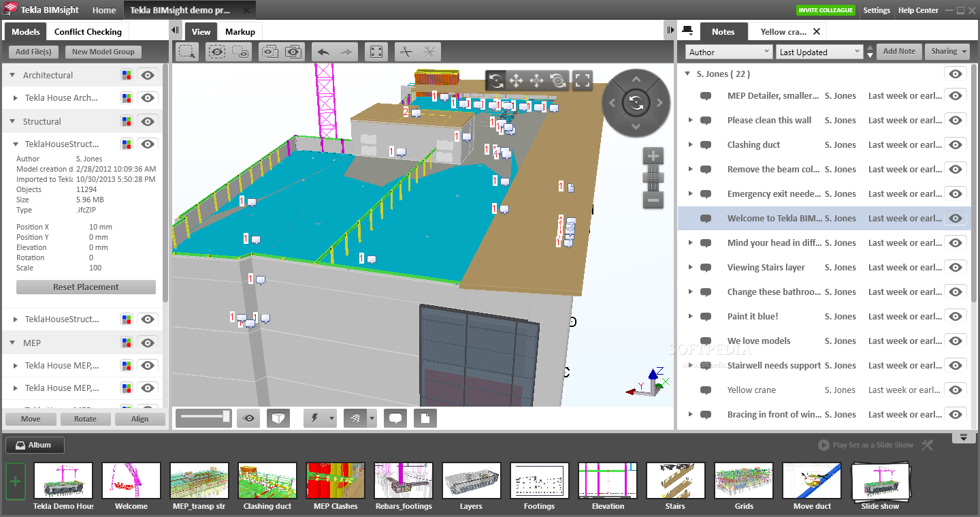Toggle visibility of the MEP model group

click(x=148, y=343)
